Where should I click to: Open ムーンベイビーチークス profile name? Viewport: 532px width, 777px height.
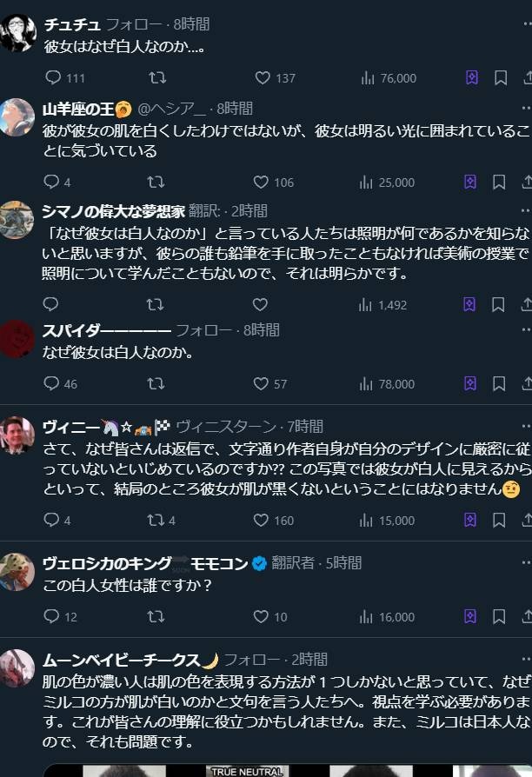click(x=121, y=660)
